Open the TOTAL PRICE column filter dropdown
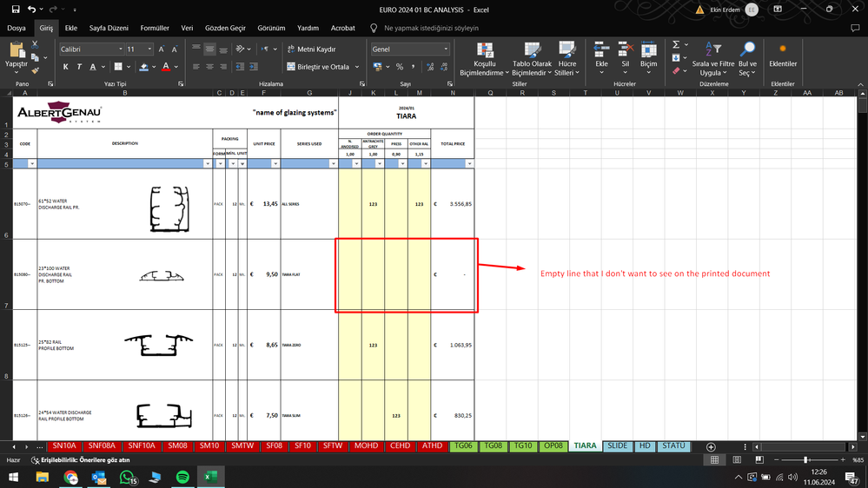Viewport: 868px width, 488px height. pyautogui.click(x=469, y=164)
